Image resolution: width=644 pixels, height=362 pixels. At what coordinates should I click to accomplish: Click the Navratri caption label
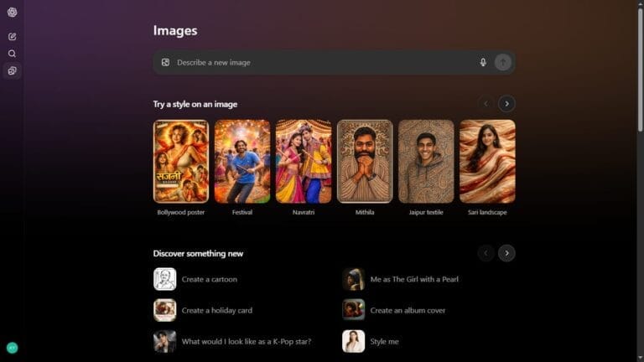[x=304, y=212]
